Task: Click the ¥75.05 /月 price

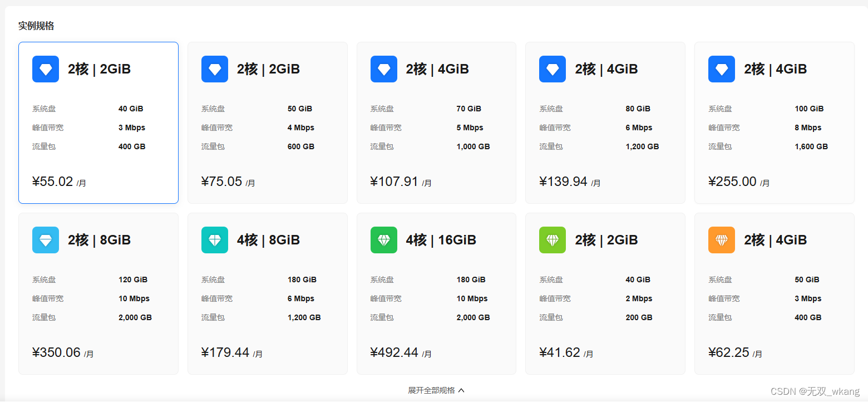Action: (228, 182)
